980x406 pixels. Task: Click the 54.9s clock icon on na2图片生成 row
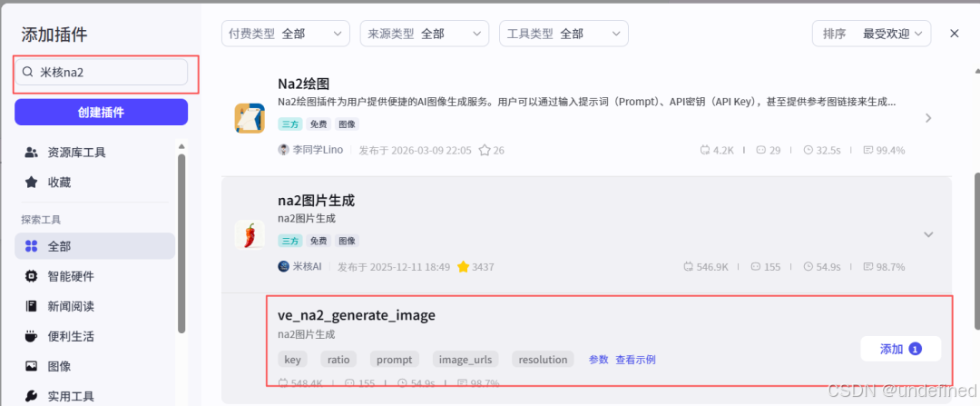(808, 267)
